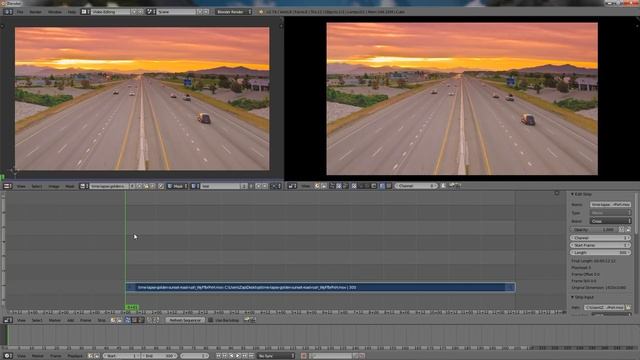
Task: Open the Blender Render engine dropdown
Action: [234, 12]
